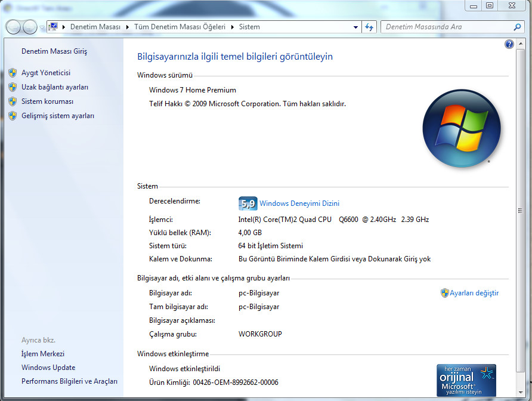Click the Ayarları değiştir link

point(474,293)
